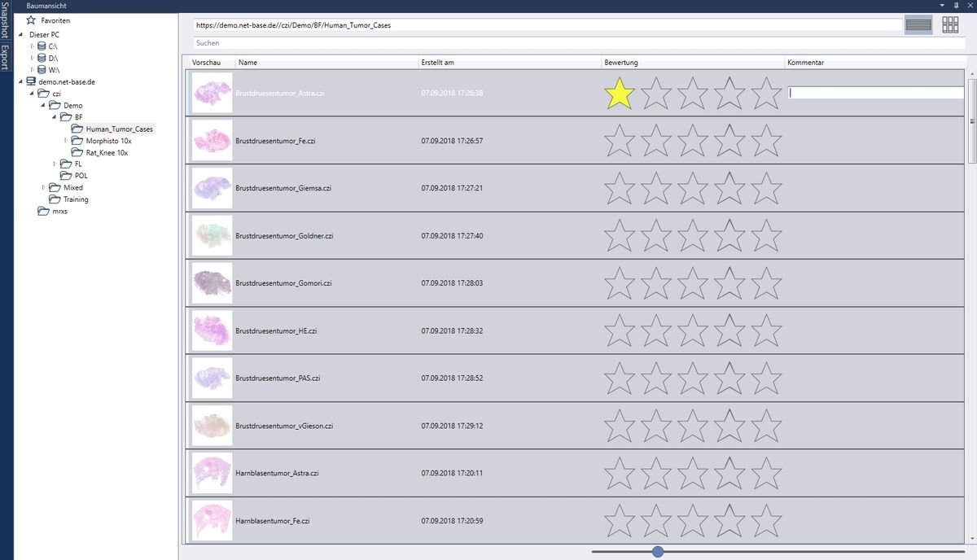Viewport: 977px width, 560px height.
Task: Rate Harnblasentumor_Astra.czi two stars
Action: [x=656, y=473]
